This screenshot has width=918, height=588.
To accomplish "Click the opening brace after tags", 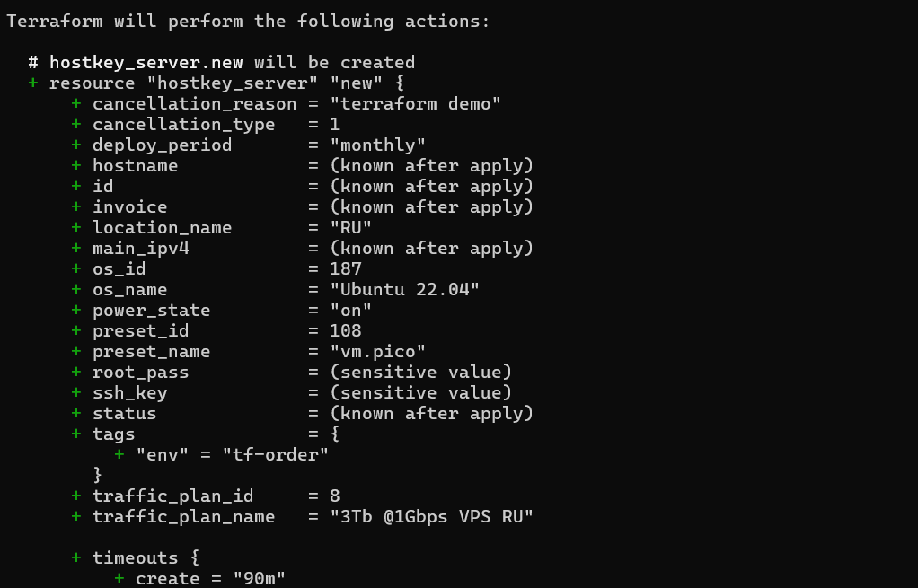I will coord(335,434).
